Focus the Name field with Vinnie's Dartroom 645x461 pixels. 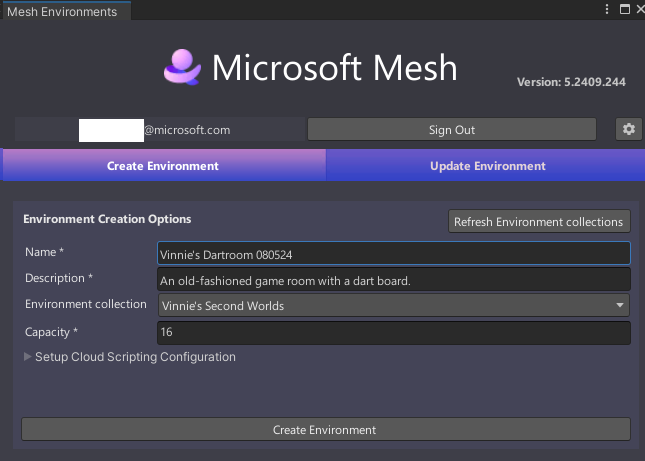tap(394, 255)
